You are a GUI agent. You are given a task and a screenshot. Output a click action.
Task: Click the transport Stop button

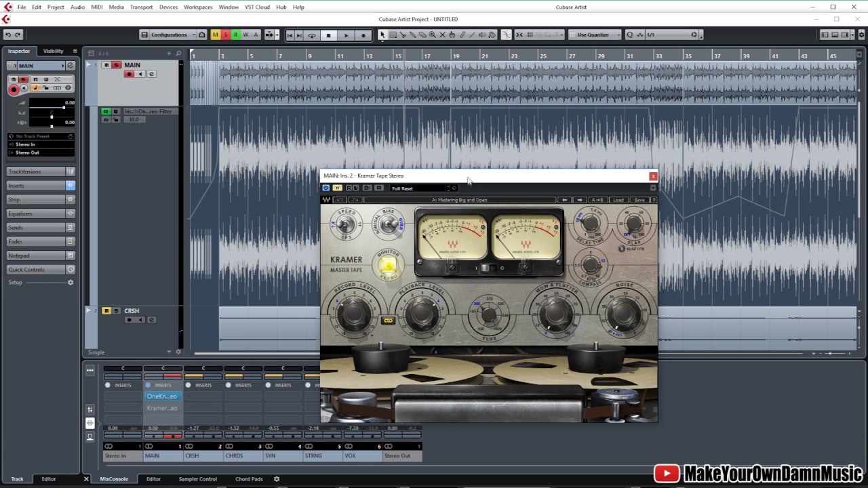(x=328, y=35)
